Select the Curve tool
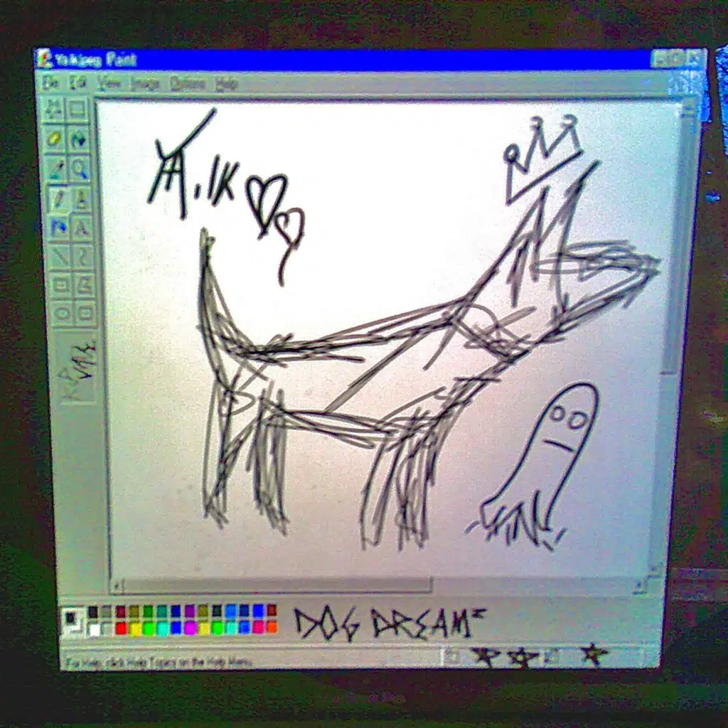 tap(83, 257)
